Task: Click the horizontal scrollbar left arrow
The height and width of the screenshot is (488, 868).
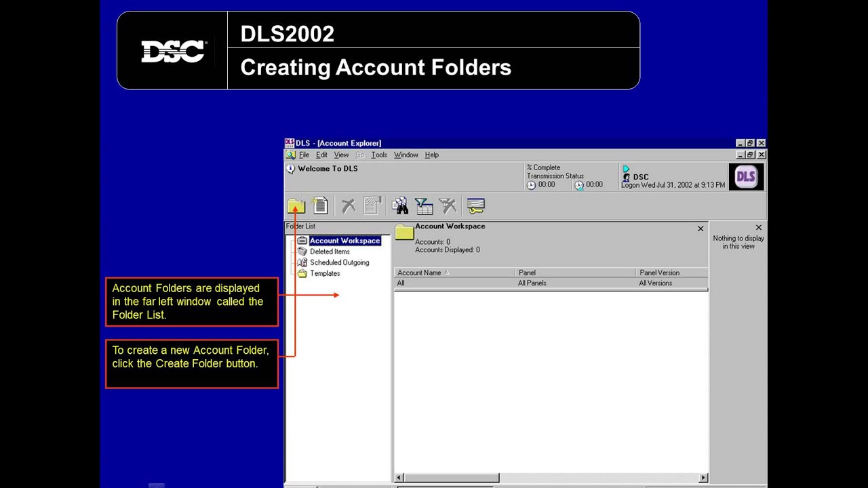Action: coord(399,478)
